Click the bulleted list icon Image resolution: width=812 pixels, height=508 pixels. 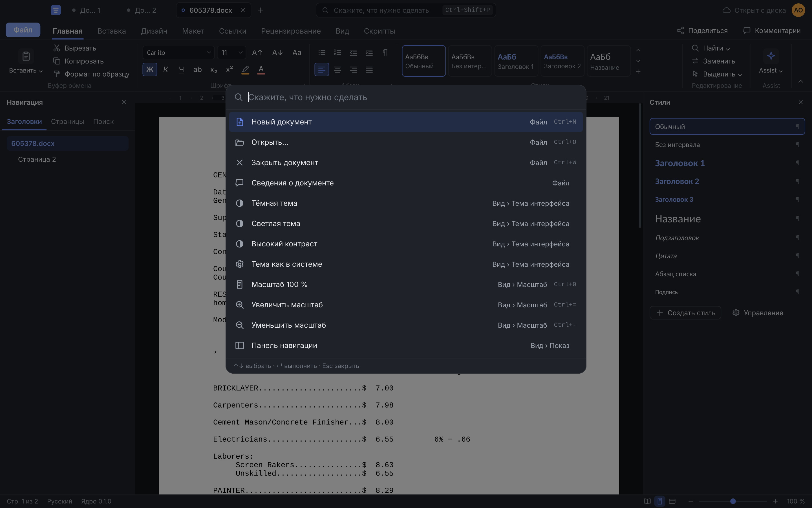tap(322, 52)
